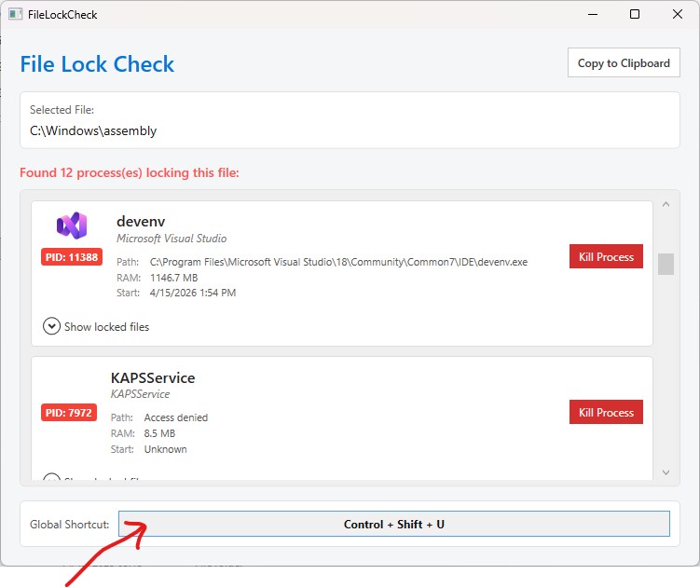The height and width of the screenshot is (588, 700).
Task: Select the devenv process name
Action: pos(141,222)
